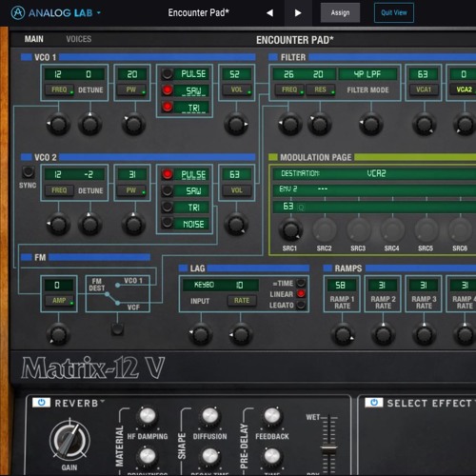Image resolution: width=476 pixels, height=476 pixels.
Task: Select the VCA1 page button
Action: click(424, 89)
